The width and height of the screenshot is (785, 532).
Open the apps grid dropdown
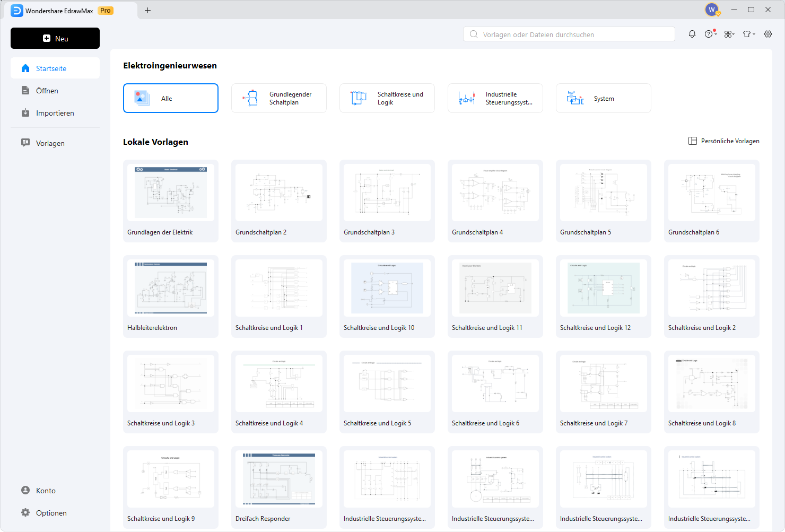point(729,34)
